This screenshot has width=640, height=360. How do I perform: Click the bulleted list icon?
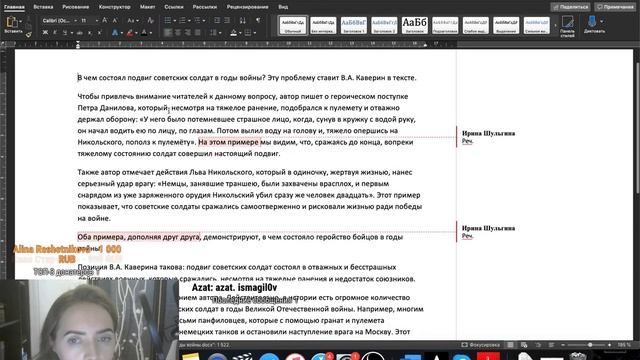point(167,20)
